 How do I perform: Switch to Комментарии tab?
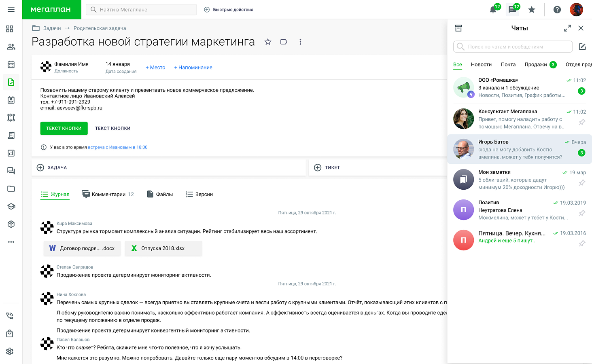point(108,195)
